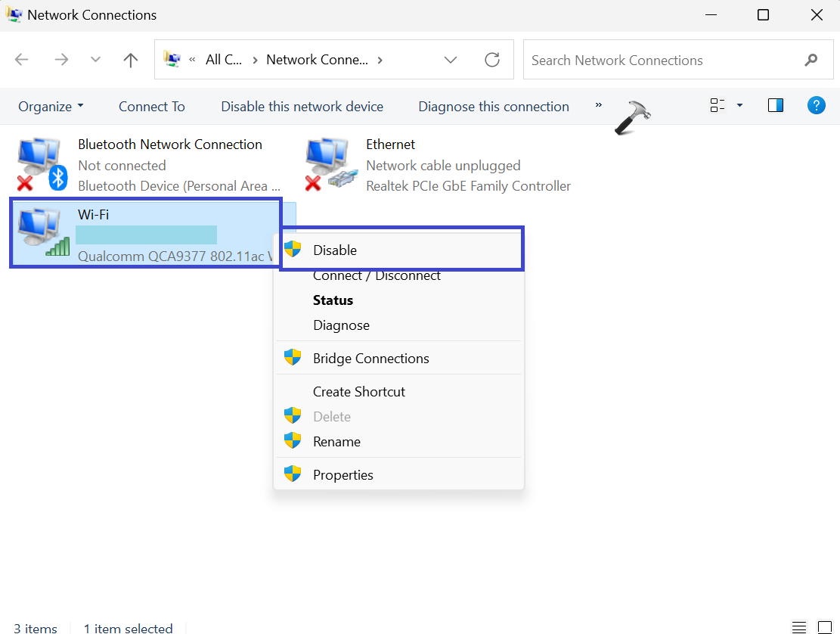This screenshot has height=634, width=840.
Task: Open the address bar history dropdown
Action: (x=451, y=61)
